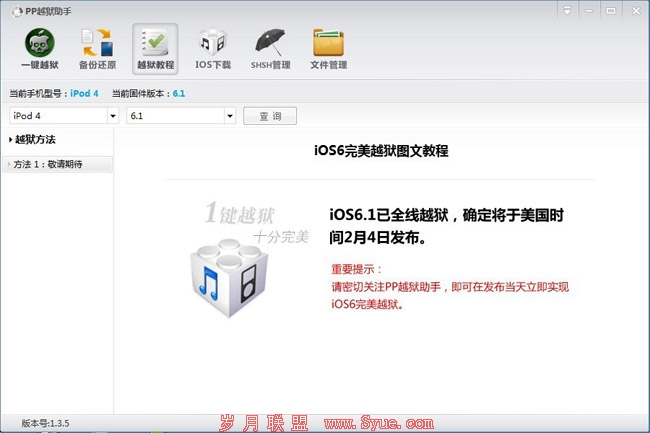Image resolution: width=650 pixels, height=433 pixels.
Task: Click the PP越狱助手 app logo in title bar
Action: (x=17, y=12)
